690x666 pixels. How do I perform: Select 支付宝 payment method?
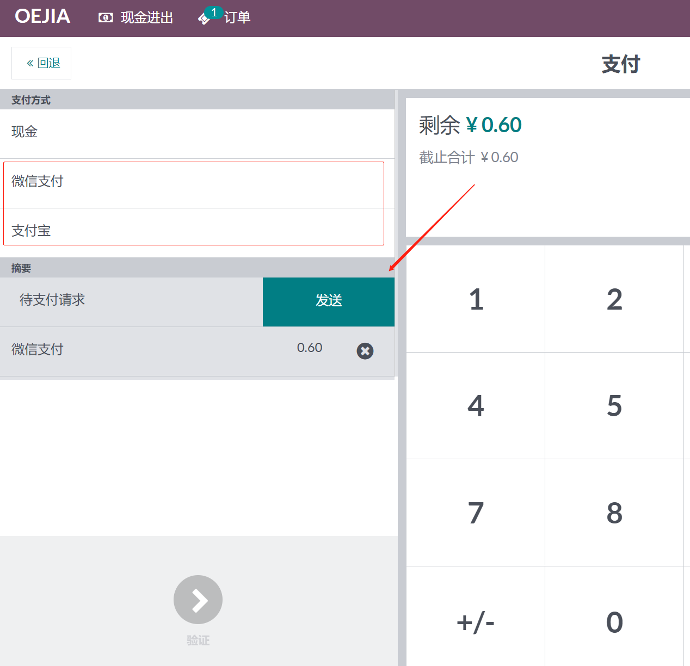point(194,230)
